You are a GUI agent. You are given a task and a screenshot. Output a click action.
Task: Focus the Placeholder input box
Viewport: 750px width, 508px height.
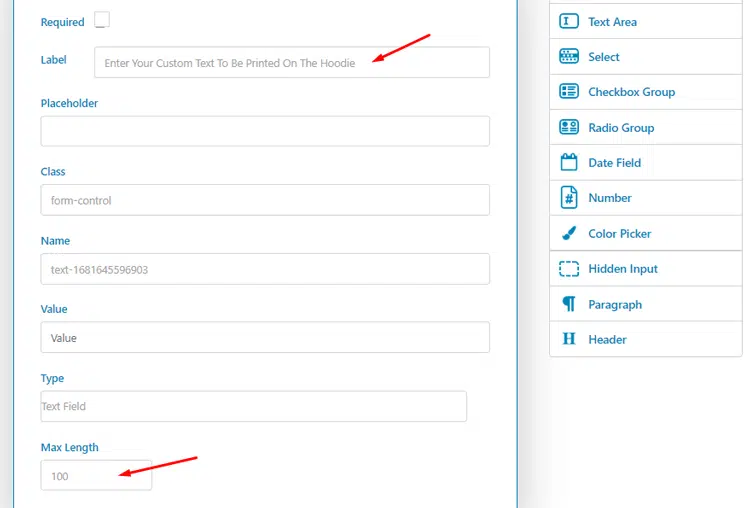point(265,131)
